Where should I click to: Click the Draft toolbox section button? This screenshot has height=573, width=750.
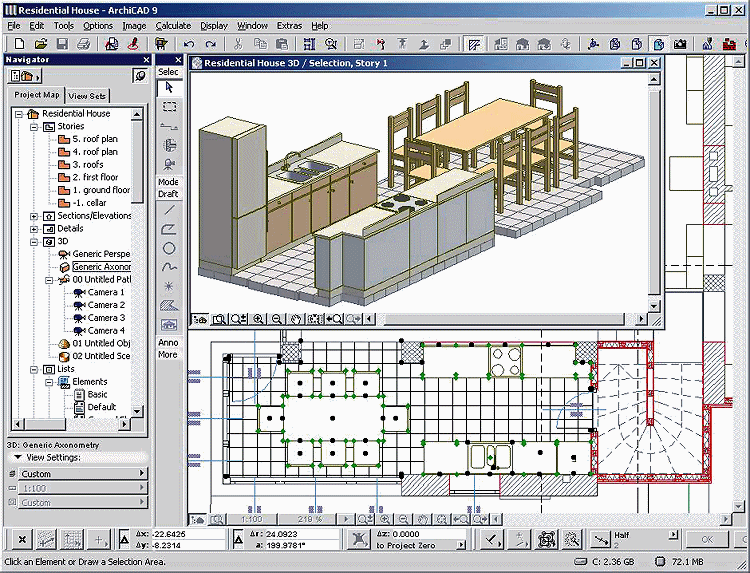168,194
